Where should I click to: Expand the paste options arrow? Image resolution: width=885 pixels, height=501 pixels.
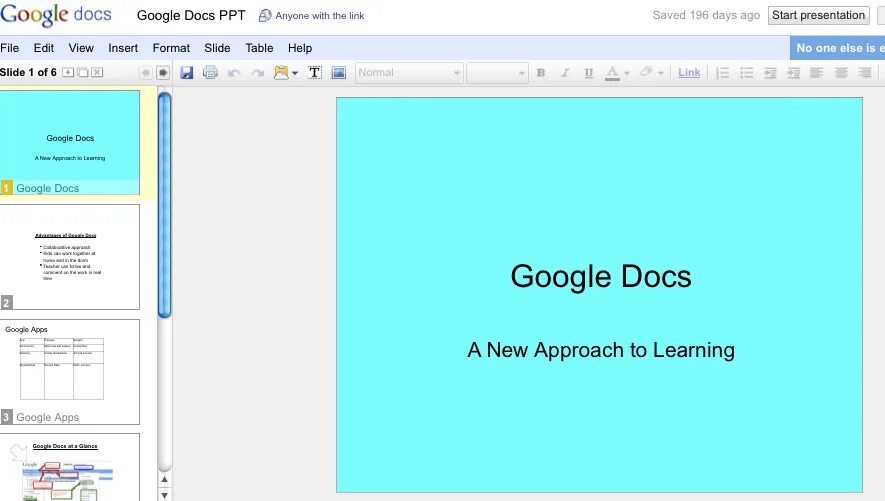295,73
